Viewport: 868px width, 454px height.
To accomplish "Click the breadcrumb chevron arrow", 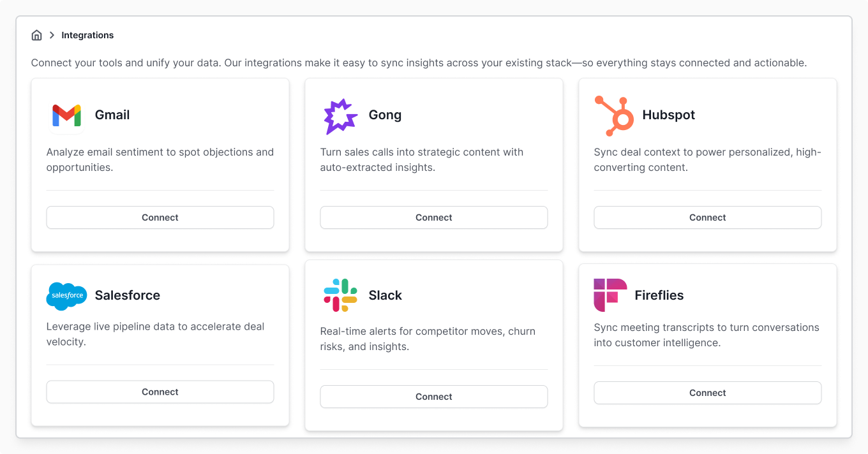I will (x=52, y=35).
